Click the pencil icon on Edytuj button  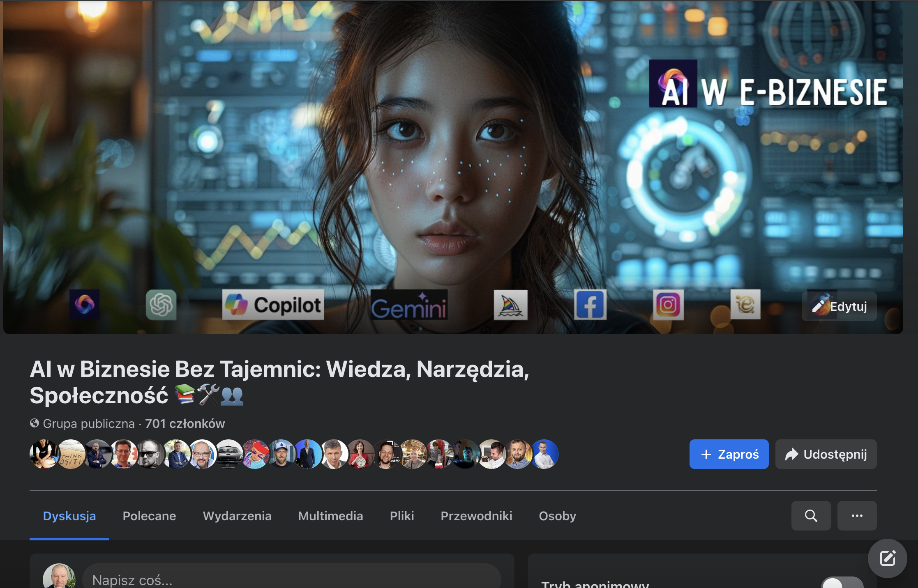(819, 306)
